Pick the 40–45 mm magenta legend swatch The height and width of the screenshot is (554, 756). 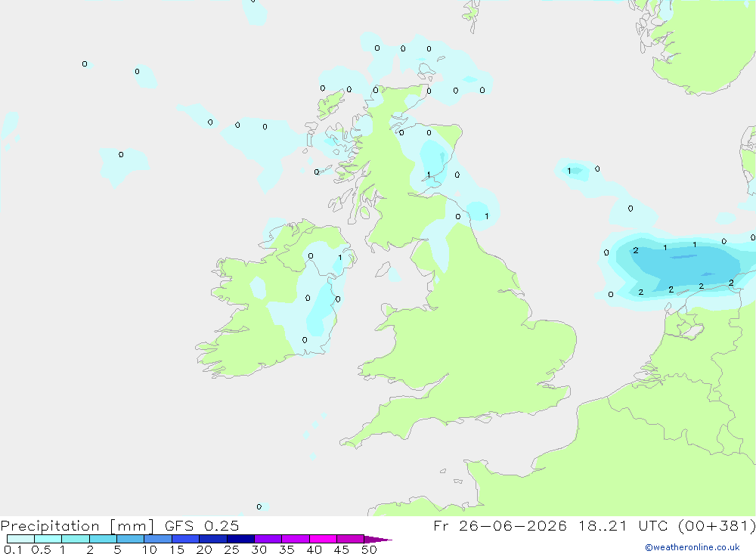pyautogui.click(x=323, y=539)
